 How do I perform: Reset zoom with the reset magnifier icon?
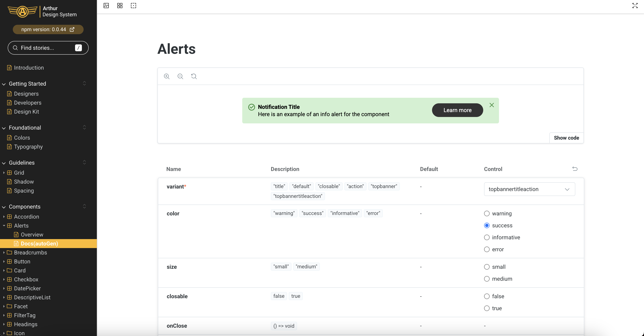[194, 76]
